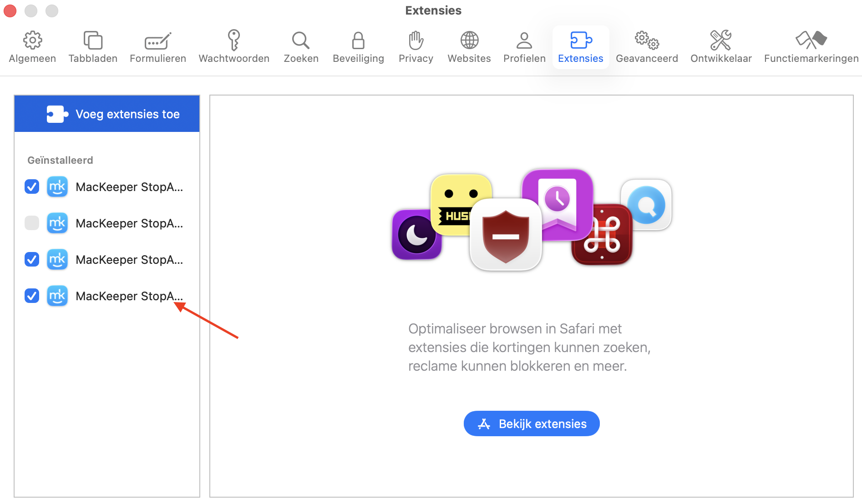Switch to the Privacy tab label
Viewport: 862px width, 504px height.
click(416, 59)
